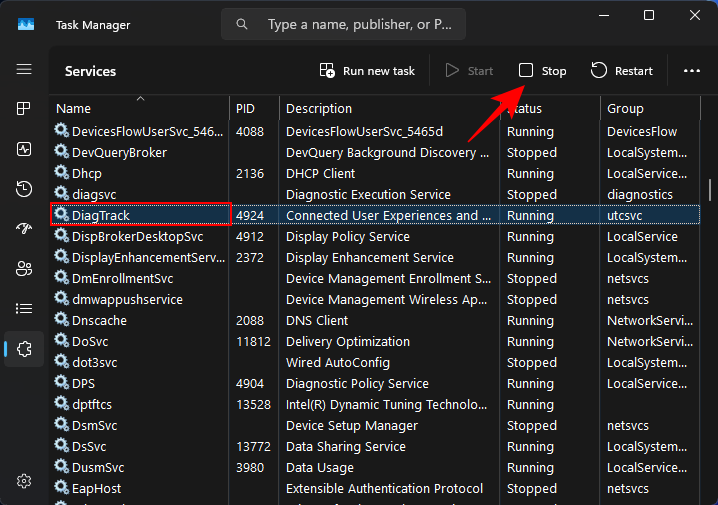Click the gear icon next to DsSvc
This screenshot has width=718, height=505.
(x=61, y=445)
